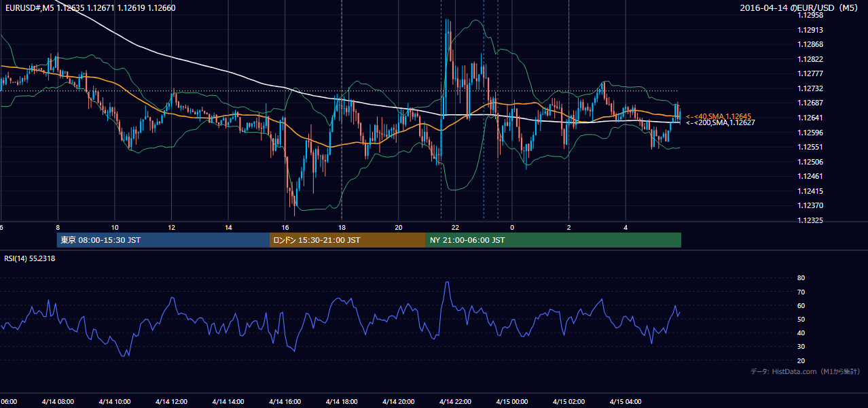Click price axis value 1.12461
Screen dimensions: 868x408
[810, 176]
